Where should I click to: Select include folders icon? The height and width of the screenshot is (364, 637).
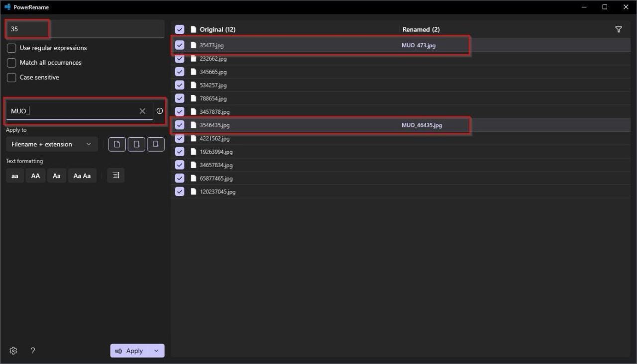pos(136,144)
